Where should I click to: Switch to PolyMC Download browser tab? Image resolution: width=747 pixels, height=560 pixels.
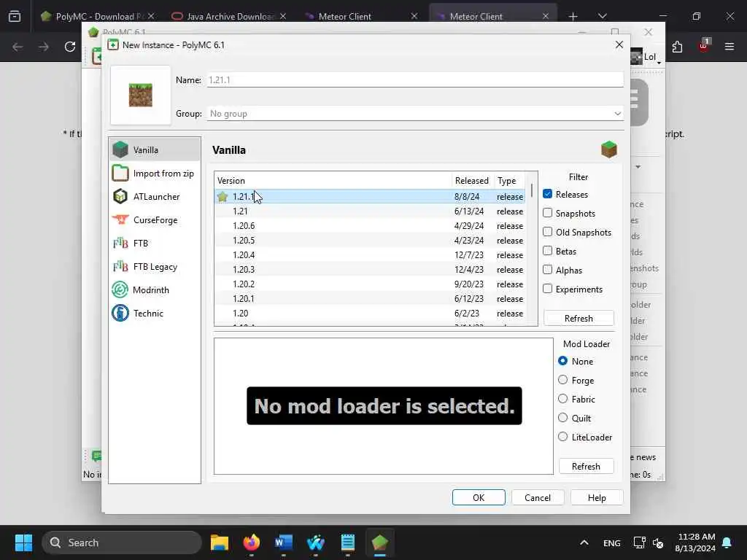click(x=98, y=16)
